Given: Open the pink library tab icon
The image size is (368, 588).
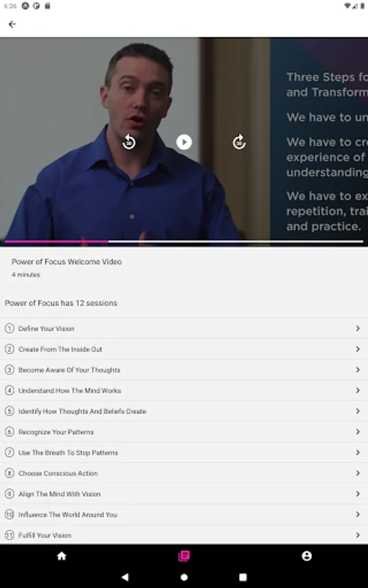Looking at the screenshot, I should (184, 556).
